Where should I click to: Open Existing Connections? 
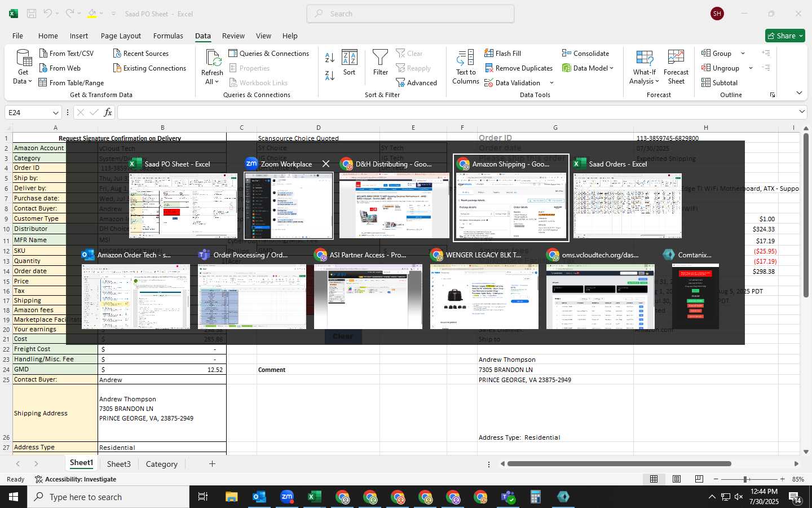149,68
